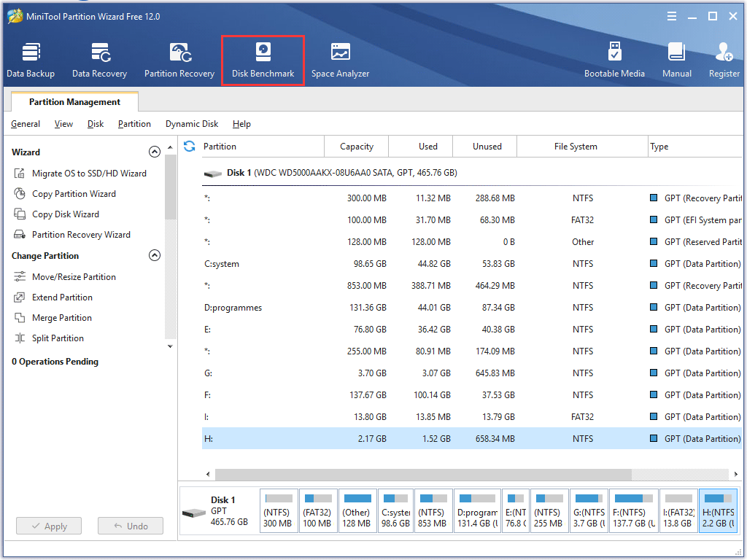Viewport: 747px width, 560px height.
Task: Choose Extend Partition
Action: pyautogui.click(x=53, y=297)
